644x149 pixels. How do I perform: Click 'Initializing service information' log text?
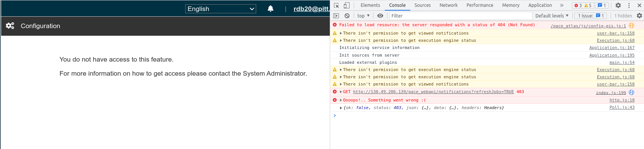coord(379,48)
